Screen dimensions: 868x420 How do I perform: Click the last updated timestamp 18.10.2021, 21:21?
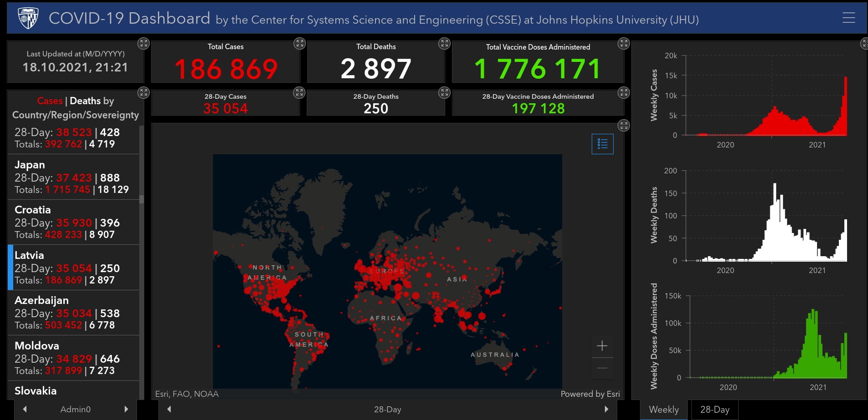(75, 67)
